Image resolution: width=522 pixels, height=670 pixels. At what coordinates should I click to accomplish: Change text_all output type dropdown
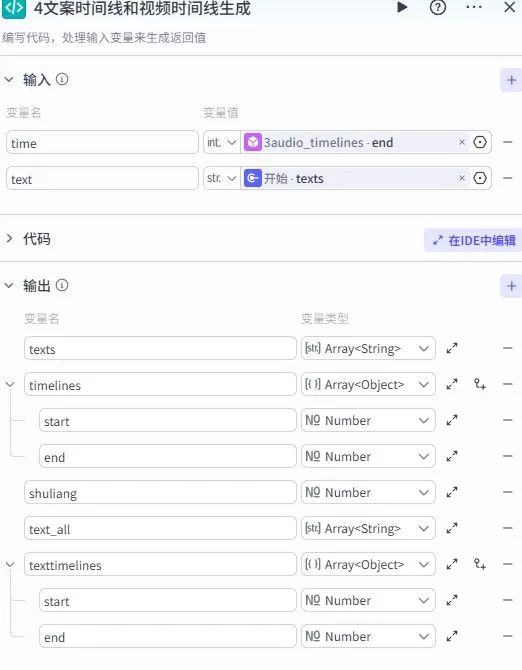pos(368,528)
